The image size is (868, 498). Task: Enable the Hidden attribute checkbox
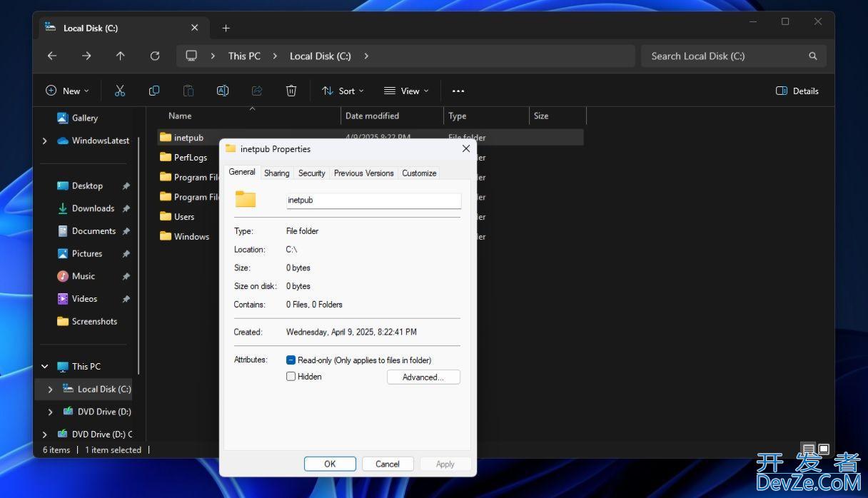click(x=291, y=377)
